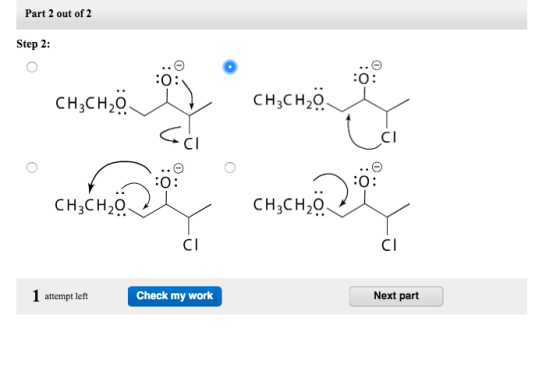Image resolution: width=560 pixels, height=374 pixels.
Task: Click the Part 2 out of 2 header
Action: 58,14
